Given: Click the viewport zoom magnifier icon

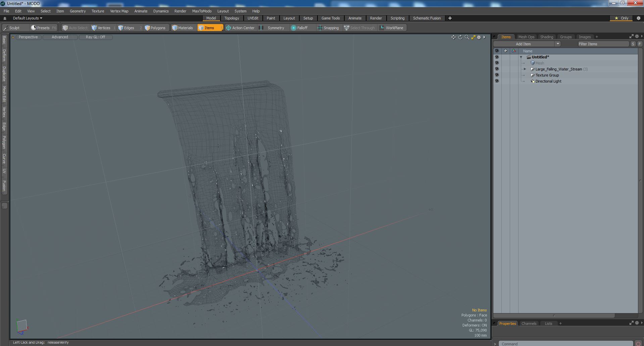Looking at the screenshot, I should pyautogui.click(x=467, y=37).
